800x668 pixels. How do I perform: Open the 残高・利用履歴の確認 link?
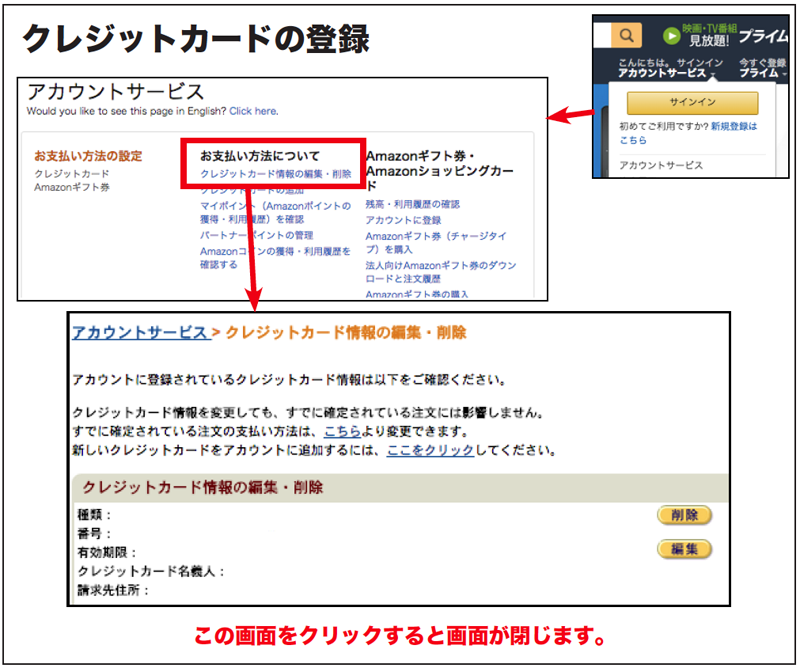(412, 204)
